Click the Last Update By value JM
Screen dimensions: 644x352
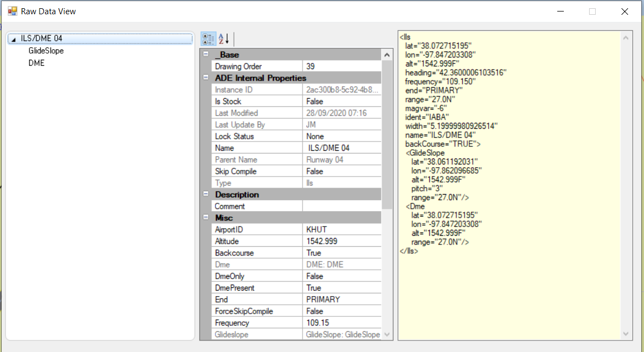tap(341, 124)
